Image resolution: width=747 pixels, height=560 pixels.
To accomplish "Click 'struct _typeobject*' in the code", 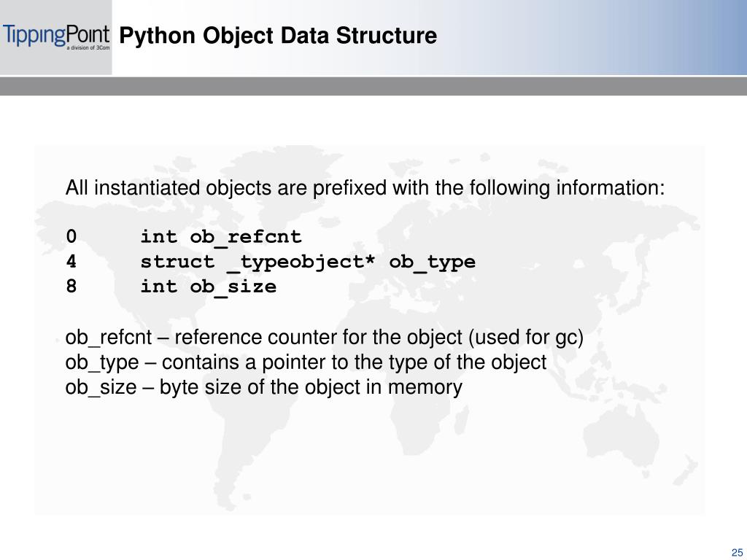I will (258, 262).
